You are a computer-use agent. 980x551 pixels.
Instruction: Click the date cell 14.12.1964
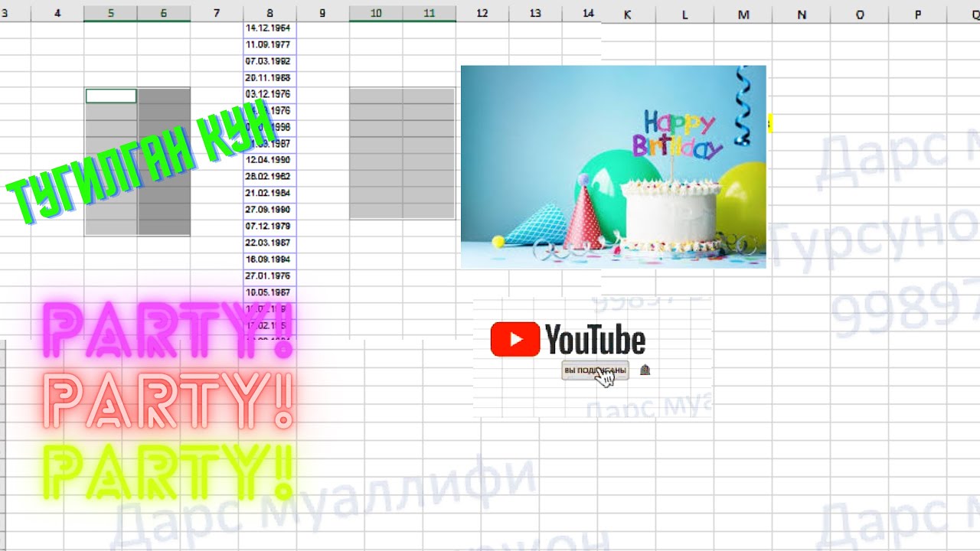269,28
